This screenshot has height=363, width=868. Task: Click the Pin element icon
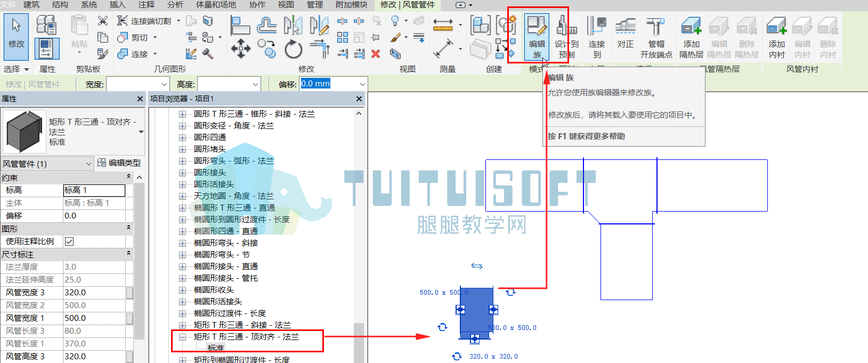coord(376,37)
